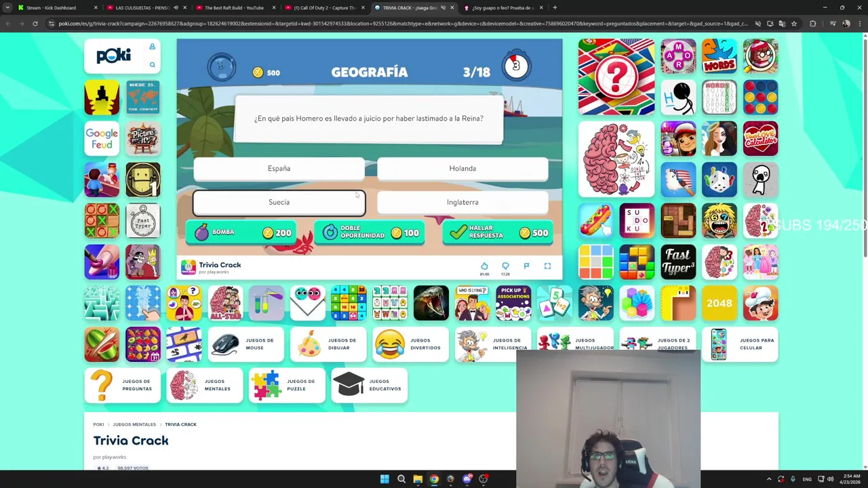
Task: Open the Picture It game
Action: click(143, 139)
